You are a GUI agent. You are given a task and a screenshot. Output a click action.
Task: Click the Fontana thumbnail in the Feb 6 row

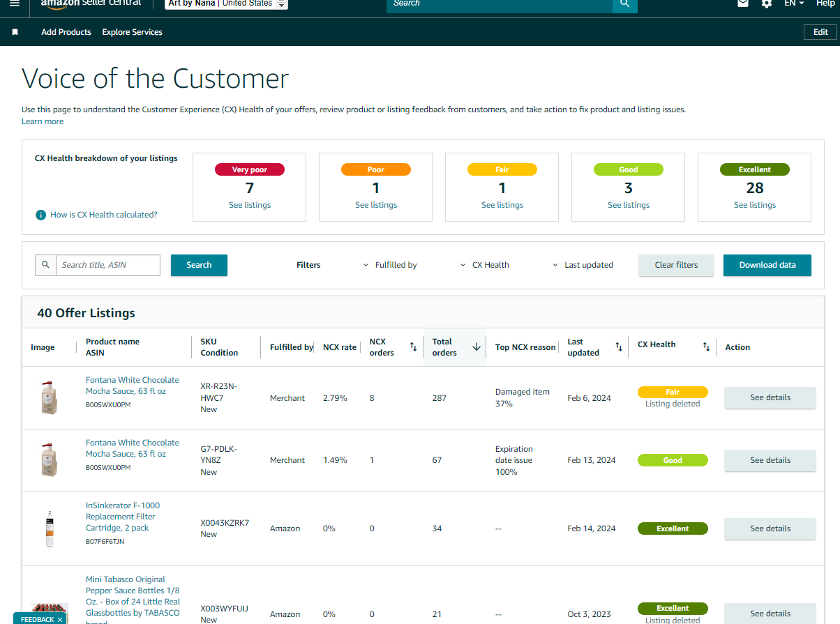coord(49,397)
